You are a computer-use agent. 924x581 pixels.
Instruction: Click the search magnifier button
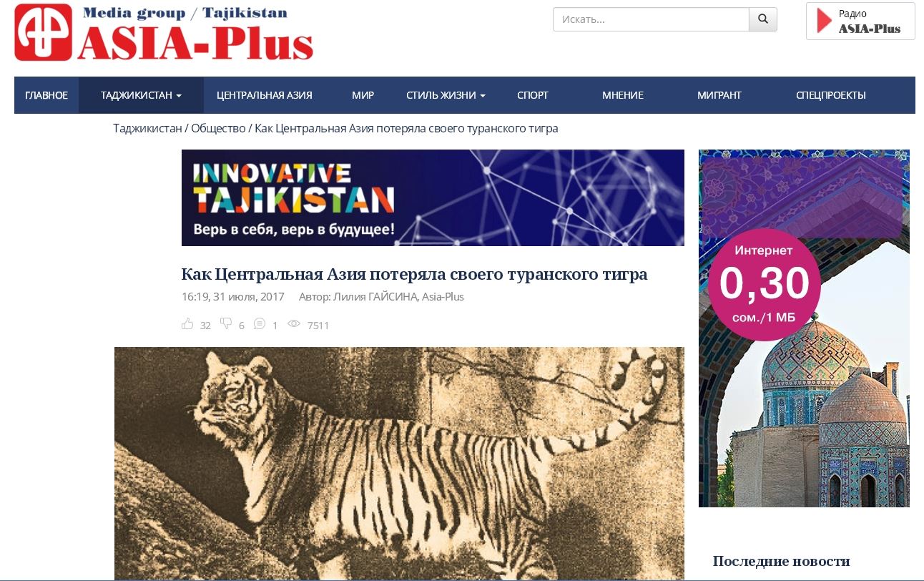[762, 19]
